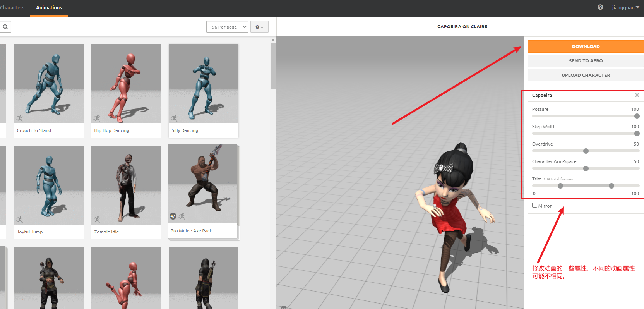The height and width of the screenshot is (309, 644).
Task: Click running-figure icon on Crouch To Stand
Action: [x=20, y=118]
